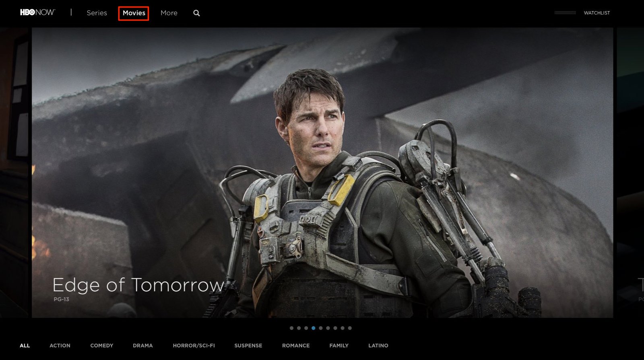Screen dimensions: 644x360
Task: Open the search magnifier icon
Action: tap(196, 13)
